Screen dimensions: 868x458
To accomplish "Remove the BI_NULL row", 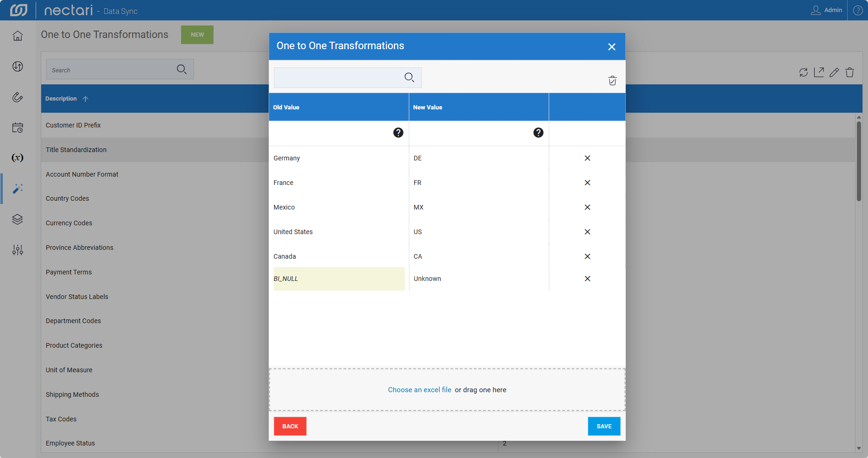I will coord(587,279).
